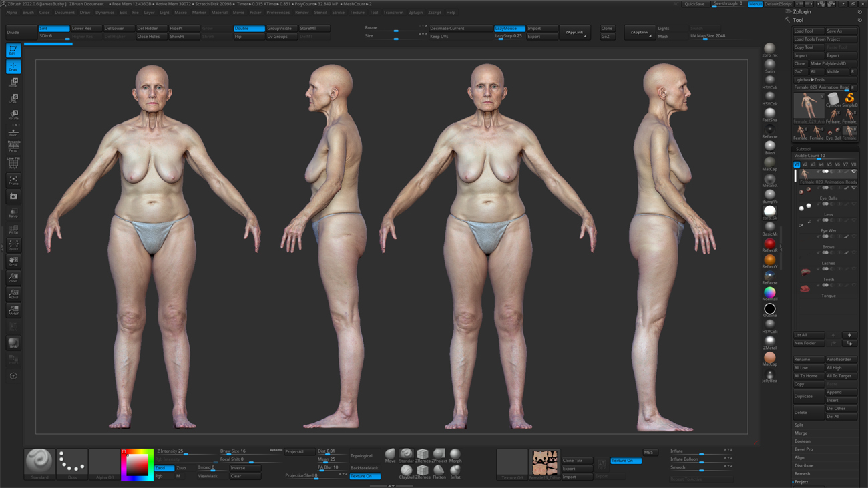
Task: Choose the Satin material sphere
Action: pyautogui.click(x=770, y=65)
